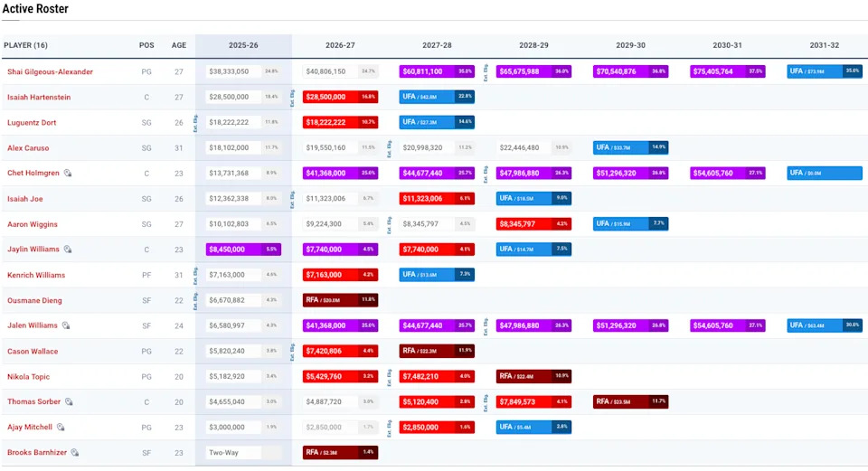Viewport: 868px width, 471px height.
Task: Select the 2031-32 season column header
Action: click(825, 45)
